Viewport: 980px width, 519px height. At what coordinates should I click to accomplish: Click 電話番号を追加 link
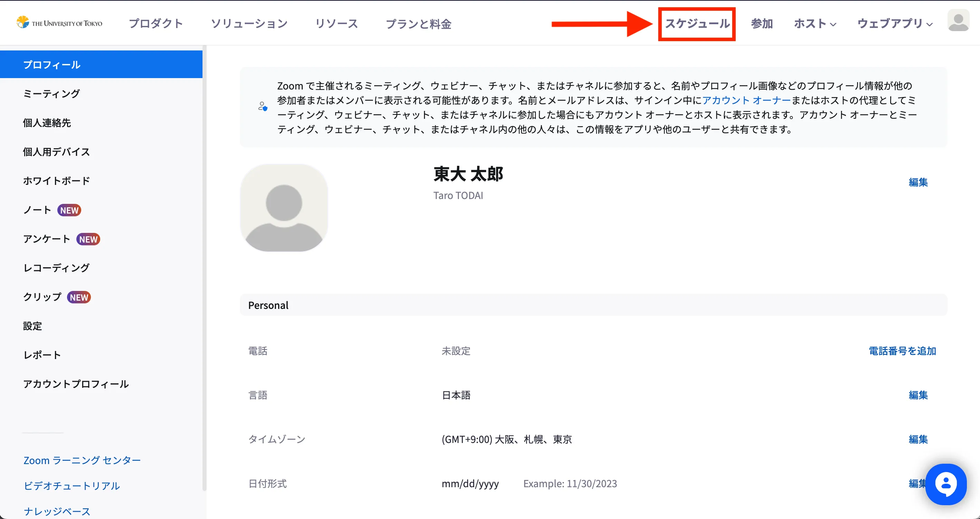902,351
